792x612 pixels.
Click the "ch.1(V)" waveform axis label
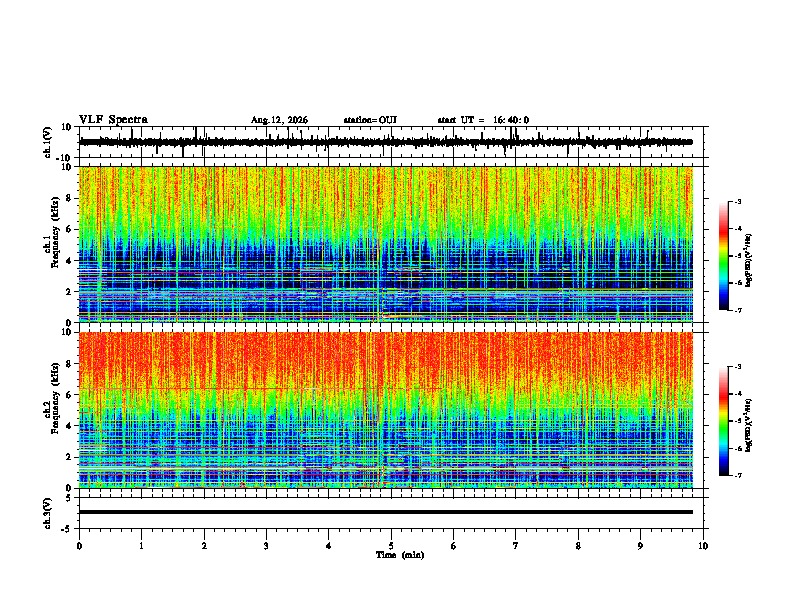48,142
